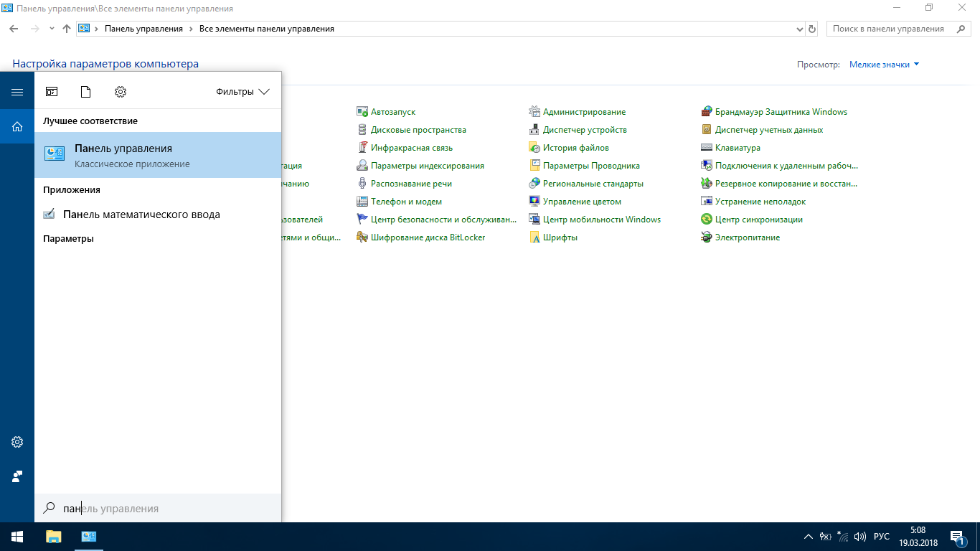
Task: Open Шифрование диска BitLocker icon
Action: pyautogui.click(x=362, y=237)
